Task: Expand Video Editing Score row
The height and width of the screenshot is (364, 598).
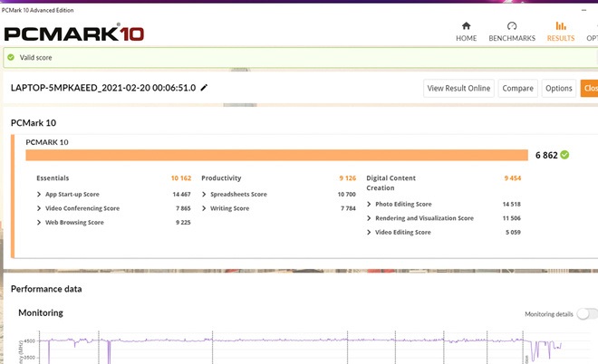Action: 369,233
